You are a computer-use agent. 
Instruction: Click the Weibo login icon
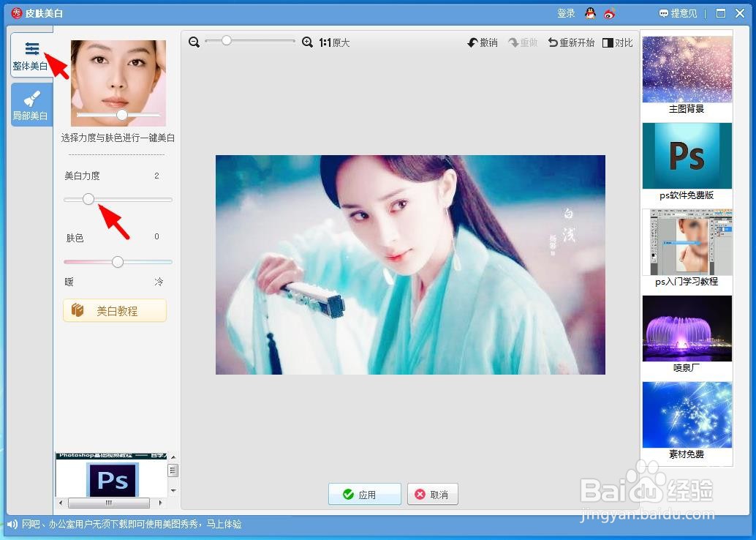click(x=610, y=13)
